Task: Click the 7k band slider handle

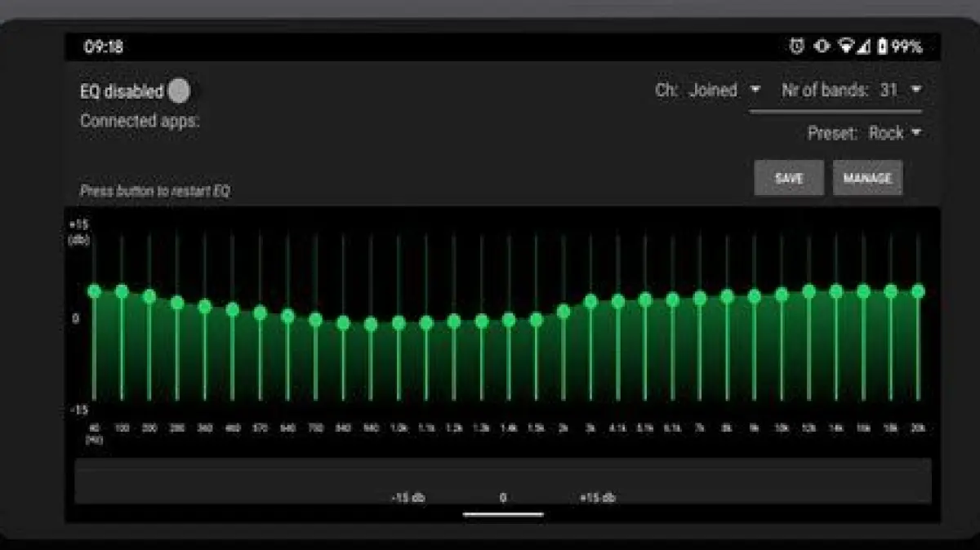Action: click(x=700, y=298)
